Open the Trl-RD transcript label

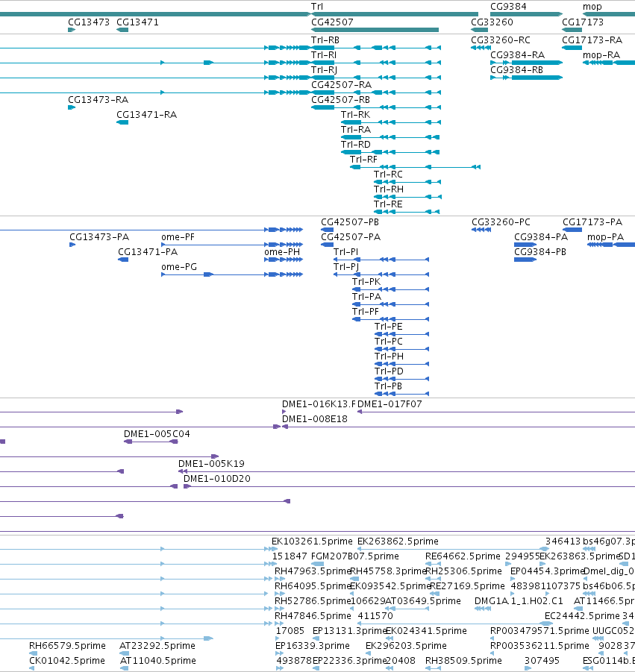pyautogui.click(x=355, y=145)
